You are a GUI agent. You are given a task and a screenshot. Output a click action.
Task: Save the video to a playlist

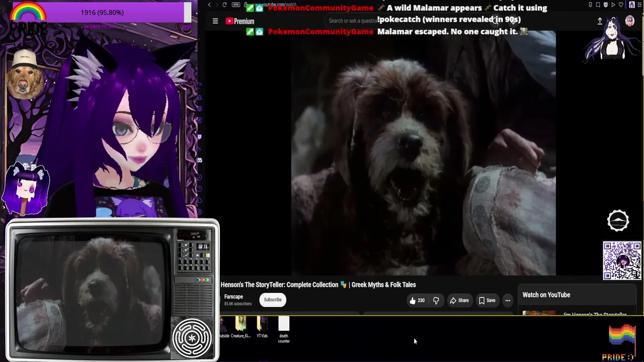[x=487, y=301]
